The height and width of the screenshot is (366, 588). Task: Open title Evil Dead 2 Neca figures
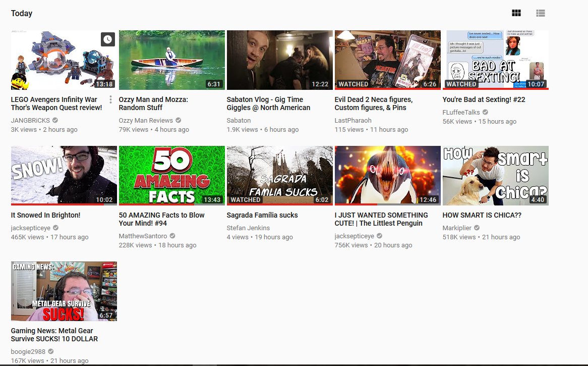pyautogui.click(x=374, y=103)
